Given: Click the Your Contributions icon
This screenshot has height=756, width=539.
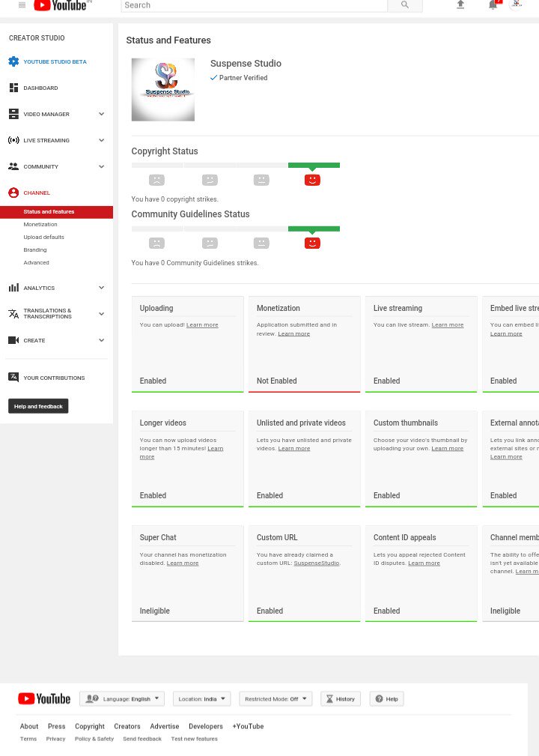Looking at the screenshot, I should coord(13,377).
